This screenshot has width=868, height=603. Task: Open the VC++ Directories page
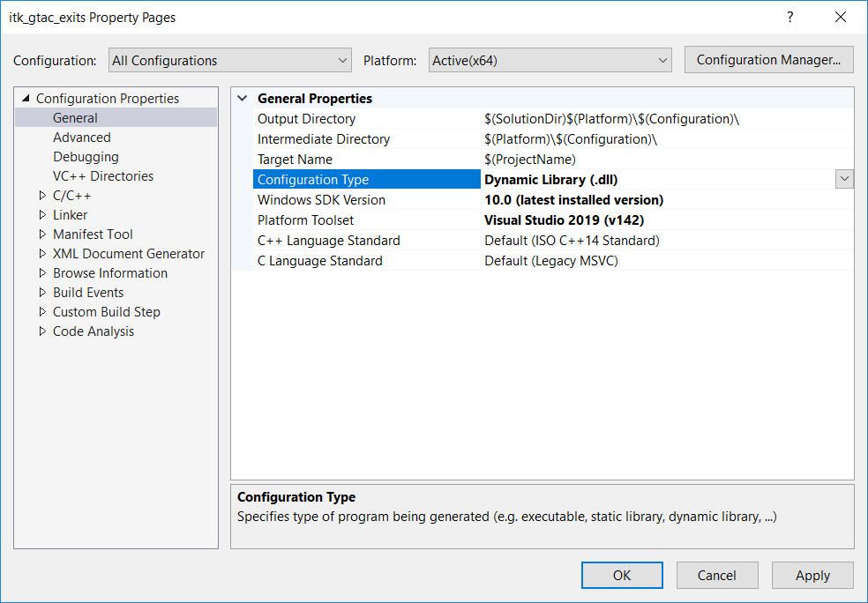coord(103,176)
